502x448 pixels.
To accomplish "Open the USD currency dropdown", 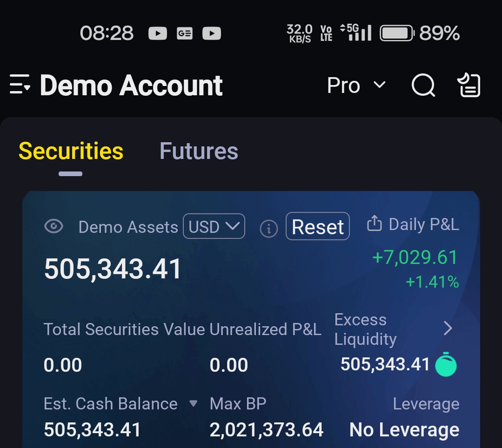I will (214, 227).
